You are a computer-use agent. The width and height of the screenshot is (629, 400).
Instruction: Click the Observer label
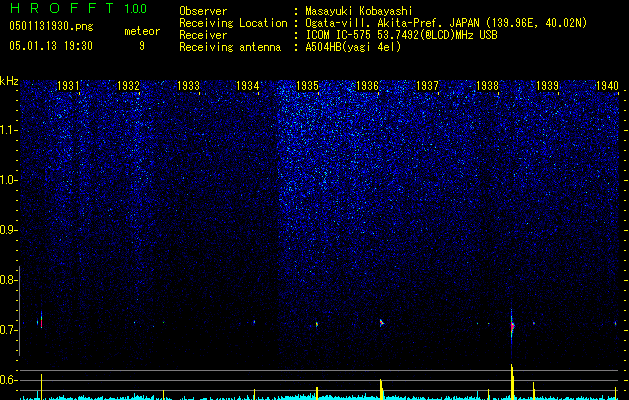(203, 11)
